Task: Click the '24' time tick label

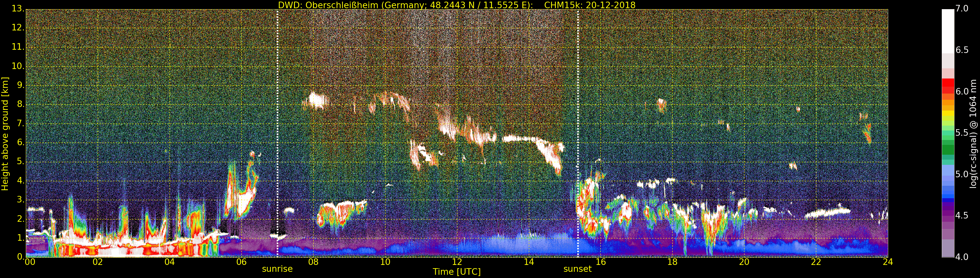Action: [x=888, y=262]
